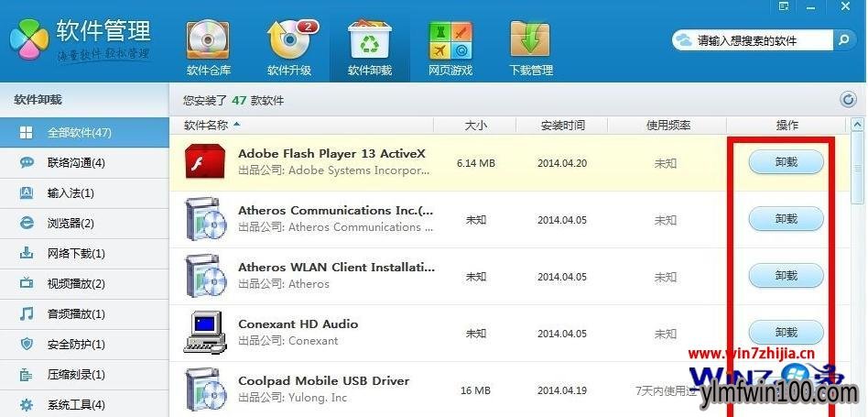Select 全部软件(47) category
This screenshot has width=868, height=417.
pyautogui.click(x=79, y=133)
